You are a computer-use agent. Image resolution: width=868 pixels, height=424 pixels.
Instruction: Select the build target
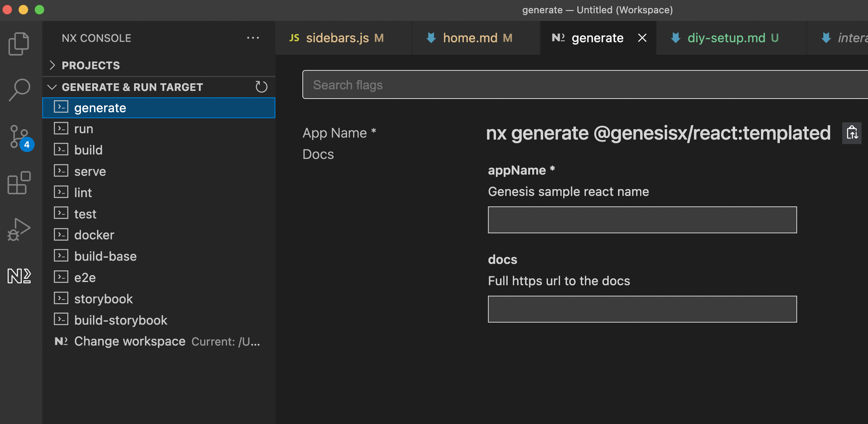click(x=159, y=150)
